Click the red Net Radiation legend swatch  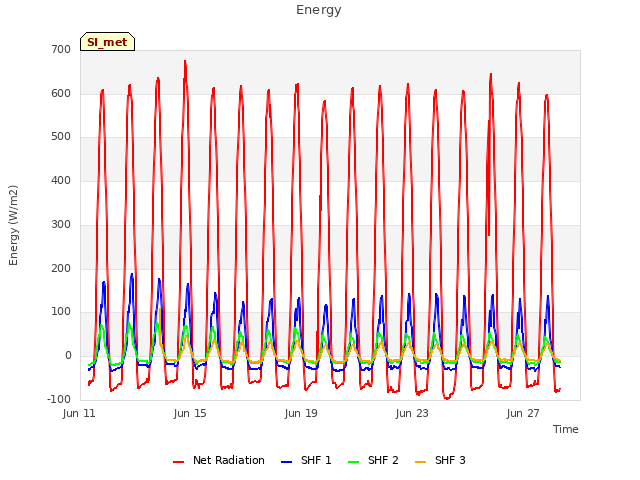178,462
